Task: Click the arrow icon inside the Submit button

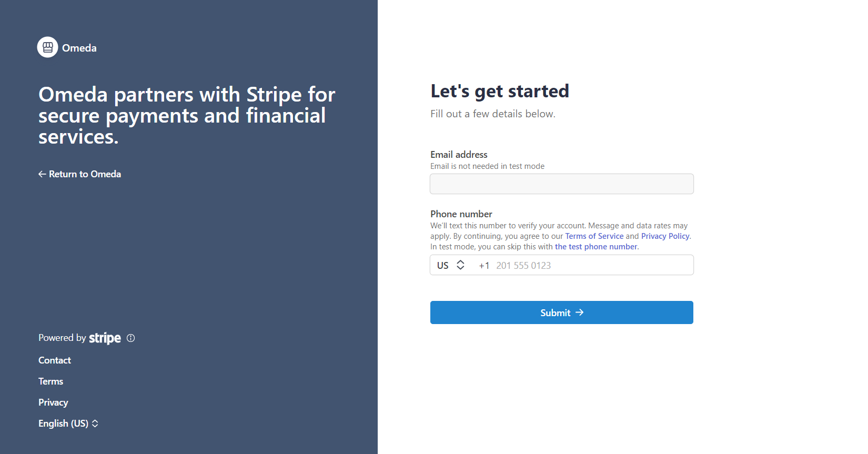Action: pyautogui.click(x=580, y=312)
